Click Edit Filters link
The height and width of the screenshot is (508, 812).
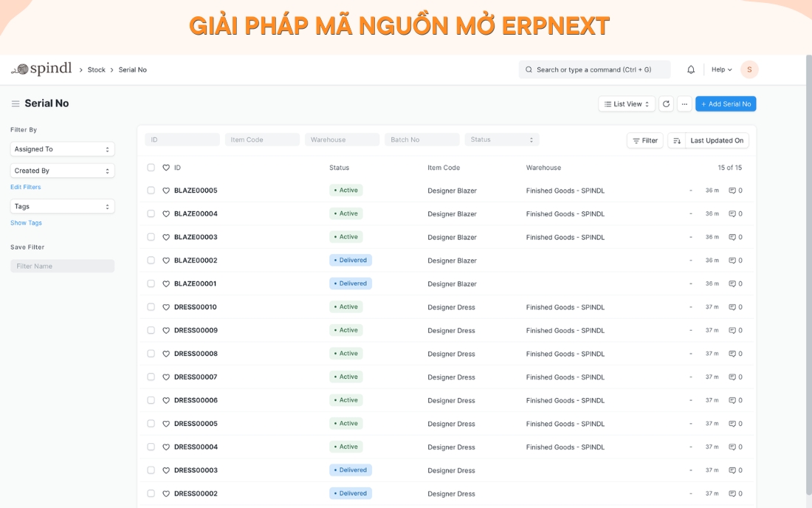[x=25, y=187]
